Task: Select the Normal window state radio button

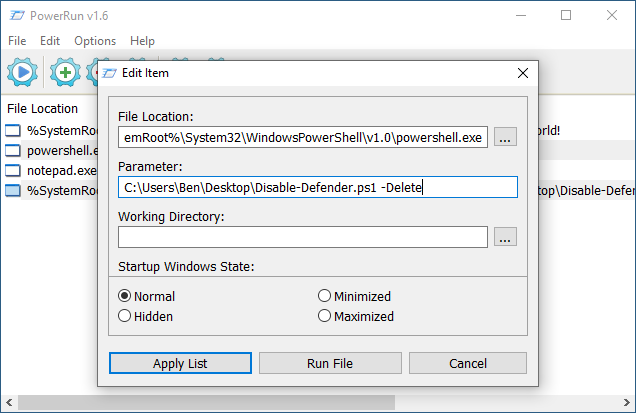Action: point(125,296)
